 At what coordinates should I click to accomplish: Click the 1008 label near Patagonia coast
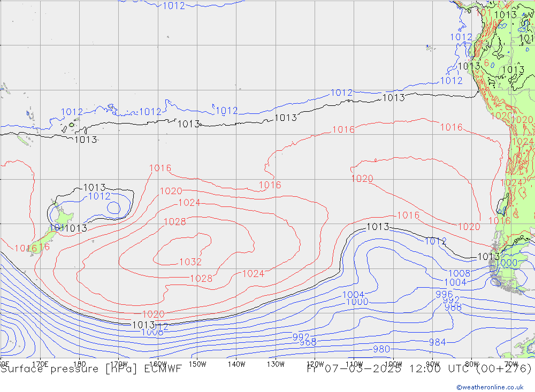click(x=459, y=273)
